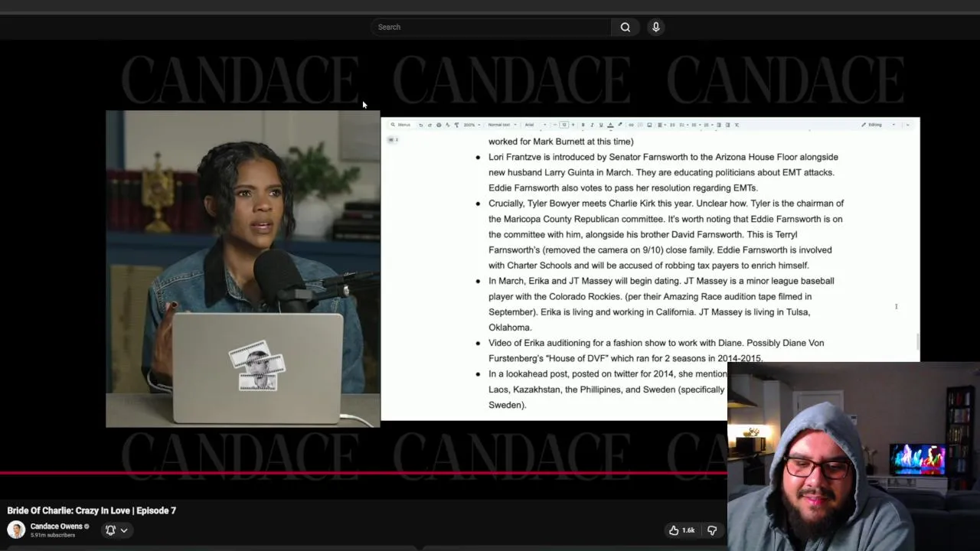Click the print icon in Docs toolbar
Screen dimensions: 980x551
tap(439, 125)
